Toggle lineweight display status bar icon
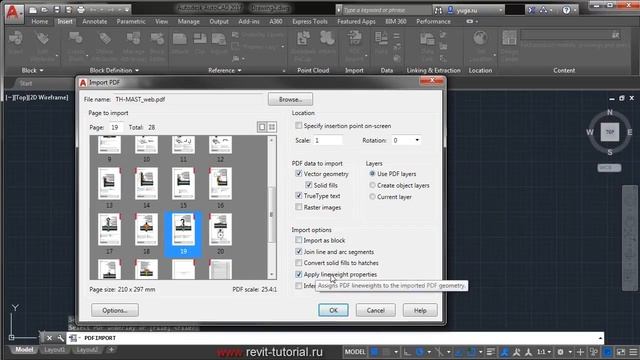 tap(491, 351)
